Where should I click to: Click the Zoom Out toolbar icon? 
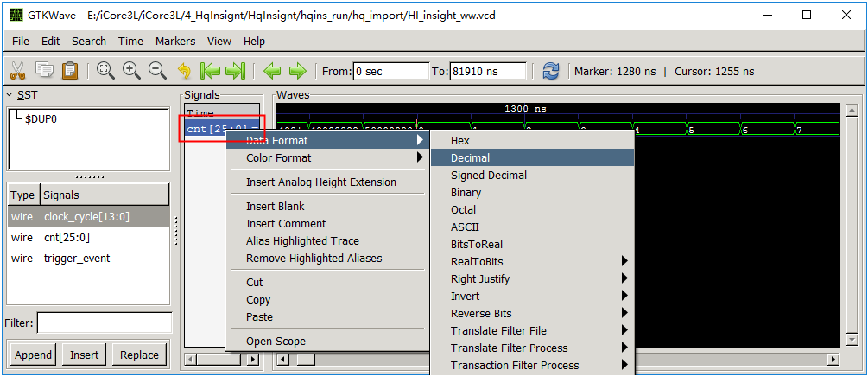pyautogui.click(x=157, y=71)
